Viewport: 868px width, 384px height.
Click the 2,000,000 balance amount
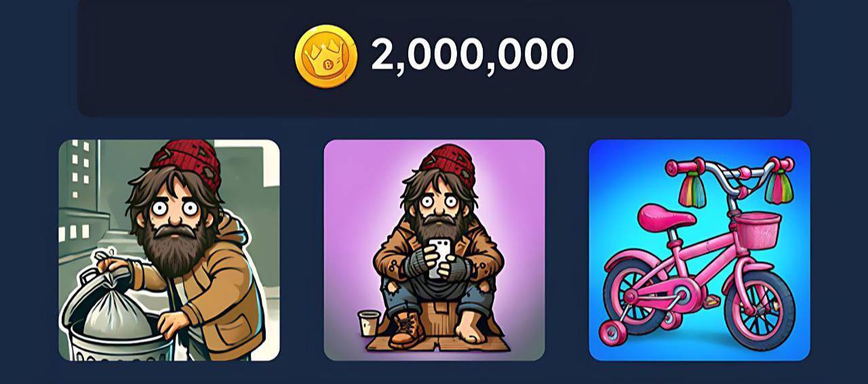pos(473,55)
